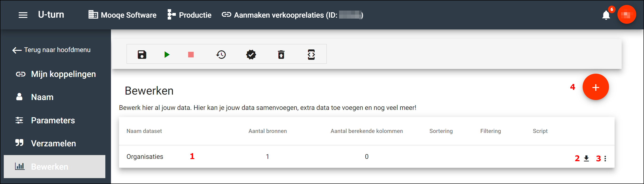The image size is (644, 184).
Task: Open three-dot options for Organisaties row
Action: pyautogui.click(x=605, y=158)
